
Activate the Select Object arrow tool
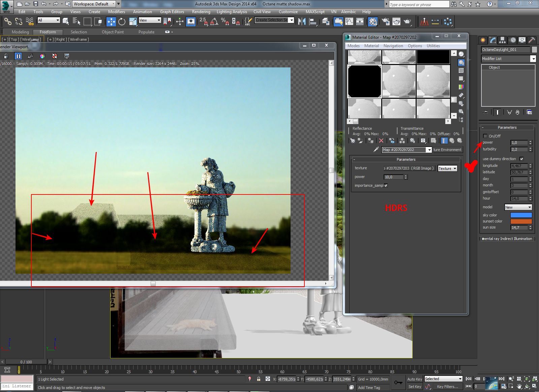[x=66, y=22]
